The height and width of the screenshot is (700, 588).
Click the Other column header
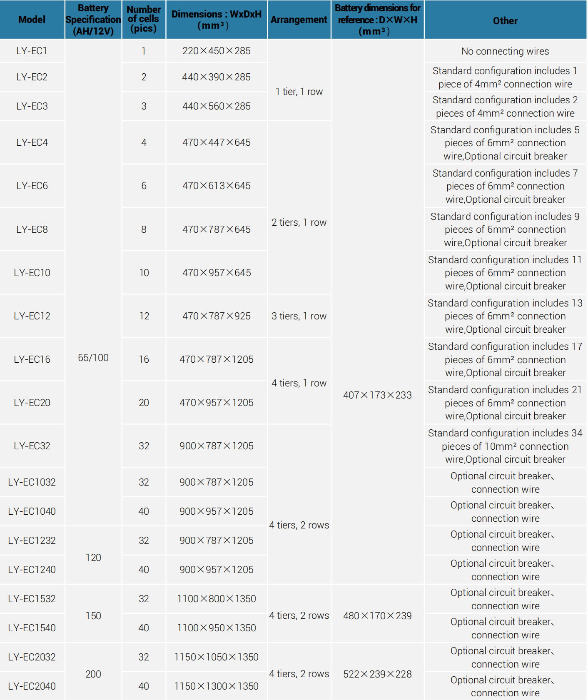[505, 21]
